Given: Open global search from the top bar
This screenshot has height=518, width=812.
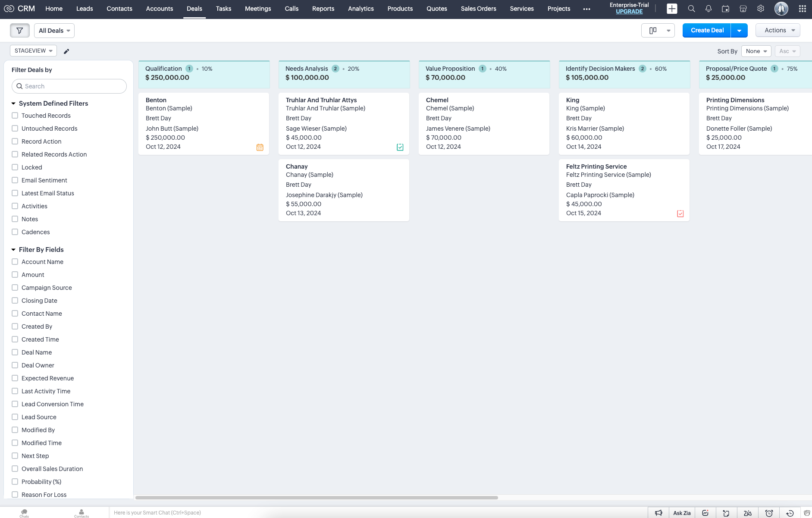Looking at the screenshot, I should click(x=691, y=9).
